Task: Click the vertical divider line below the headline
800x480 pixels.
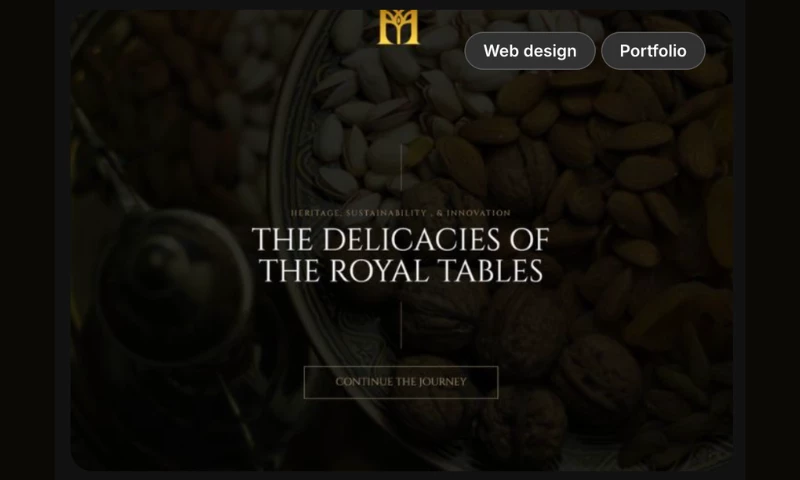Action: [x=402, y=325]
